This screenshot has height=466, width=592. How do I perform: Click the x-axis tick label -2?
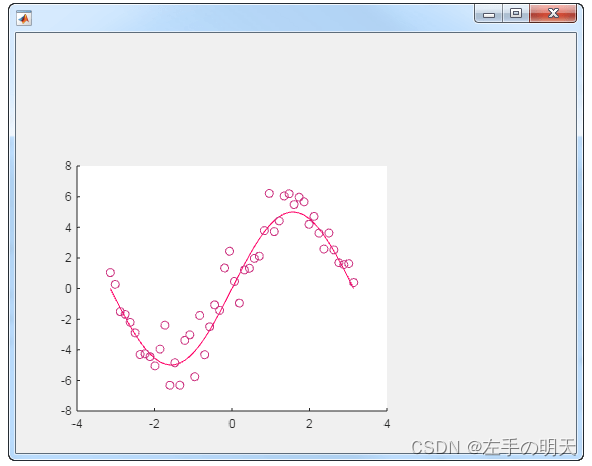click(x=153, y=424)
